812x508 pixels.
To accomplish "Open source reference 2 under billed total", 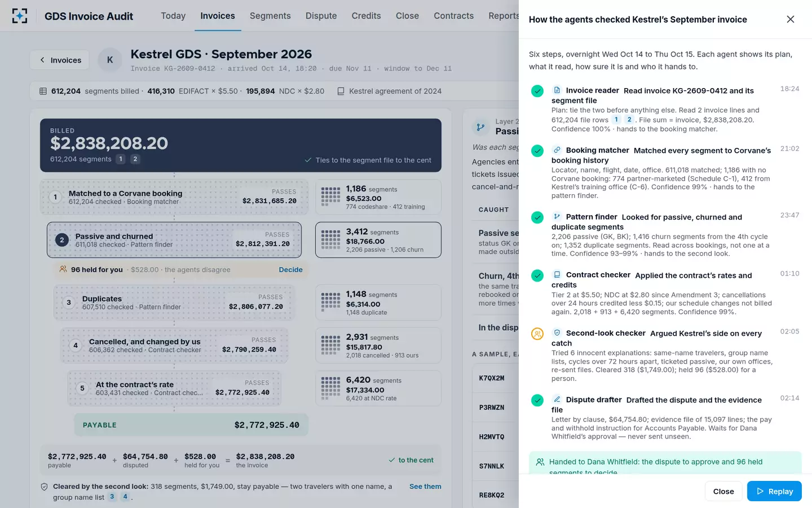I will click(x=135, y=159).
